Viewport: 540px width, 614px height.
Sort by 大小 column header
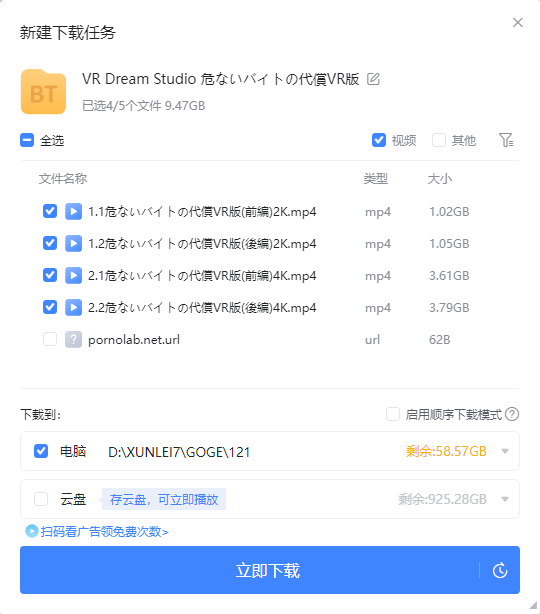(439, 179)
